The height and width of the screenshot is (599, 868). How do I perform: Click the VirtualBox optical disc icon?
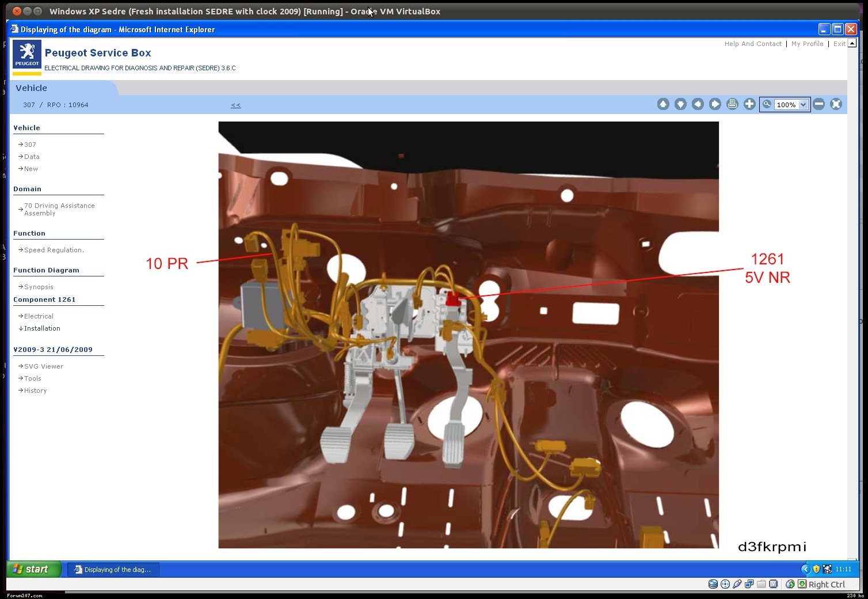click(725, 584)
